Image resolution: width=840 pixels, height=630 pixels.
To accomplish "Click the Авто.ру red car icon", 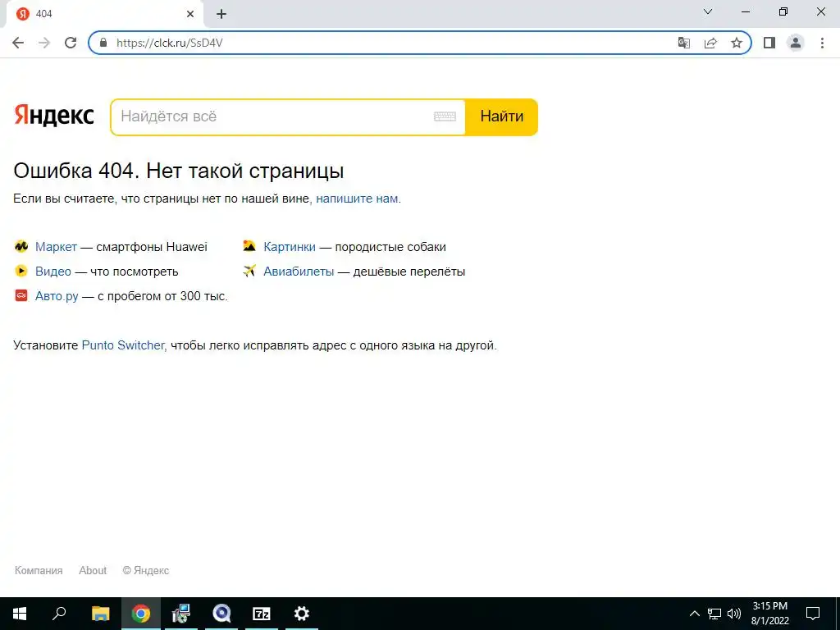I will click(x=21, y=295).
